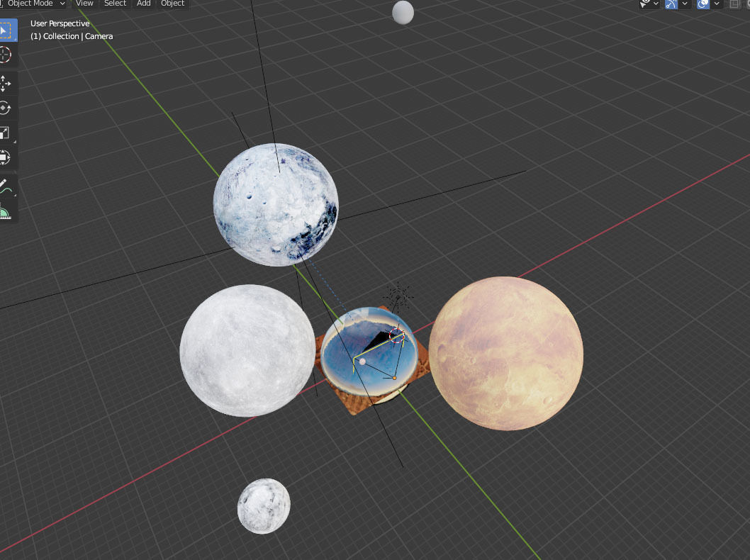This screenshot has height=560, width=750.
Task: Click the large tan orange planet sphere
Action: click(x=506, y=354)
